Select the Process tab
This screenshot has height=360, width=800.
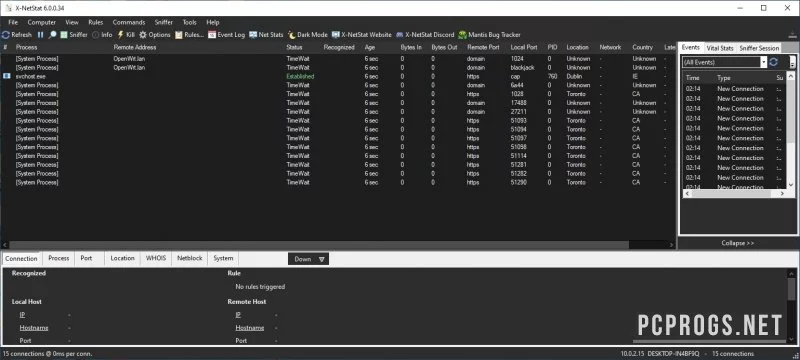click(59, 258)
